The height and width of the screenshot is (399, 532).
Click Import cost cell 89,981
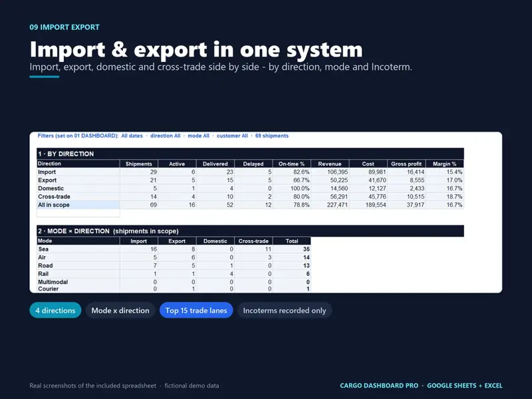[368, 172]
